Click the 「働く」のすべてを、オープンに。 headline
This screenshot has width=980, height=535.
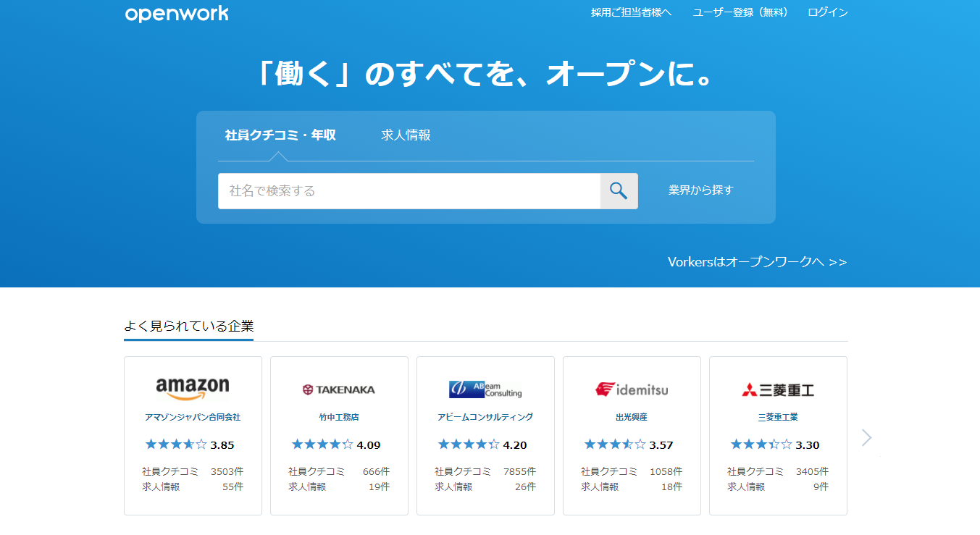(486, 74)
